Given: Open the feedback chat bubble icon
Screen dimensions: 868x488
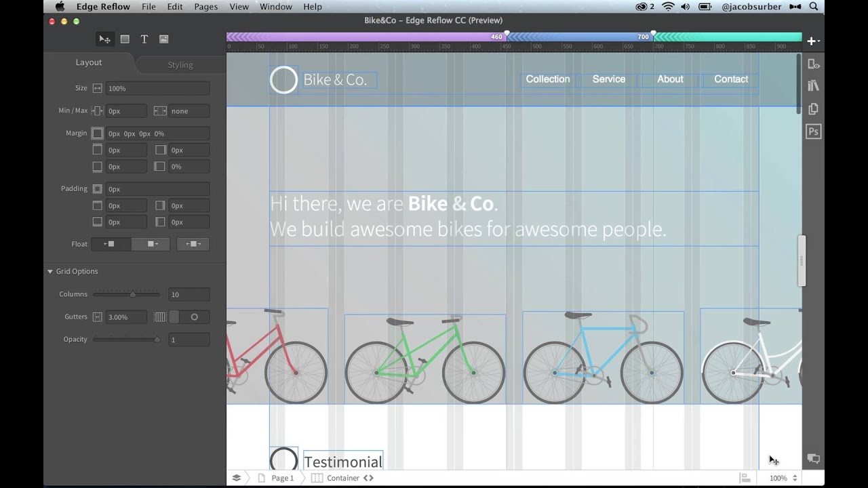Looking at the screenshot, I should point(814,459).
